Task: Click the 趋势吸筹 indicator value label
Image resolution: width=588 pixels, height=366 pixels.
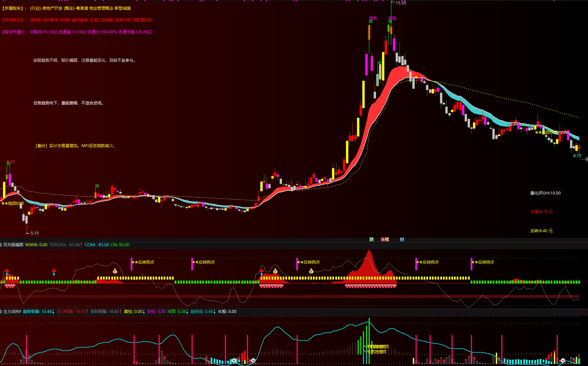Action: (37, 312)
